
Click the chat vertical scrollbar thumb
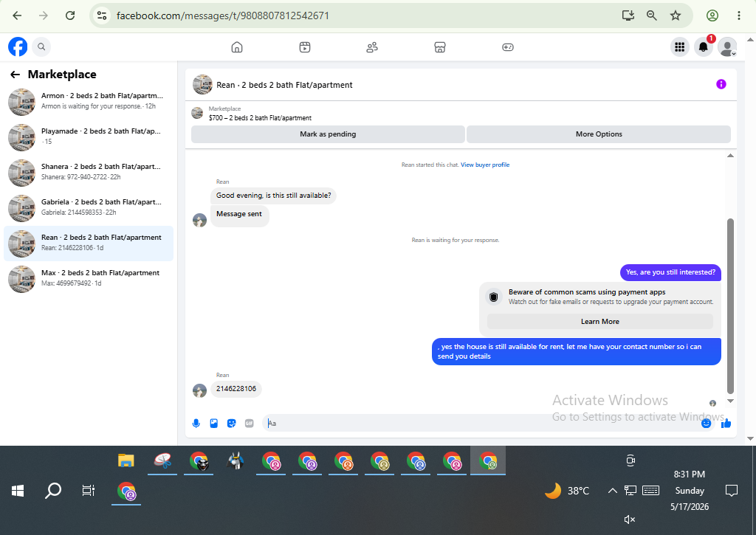click(x=730, y=306)
